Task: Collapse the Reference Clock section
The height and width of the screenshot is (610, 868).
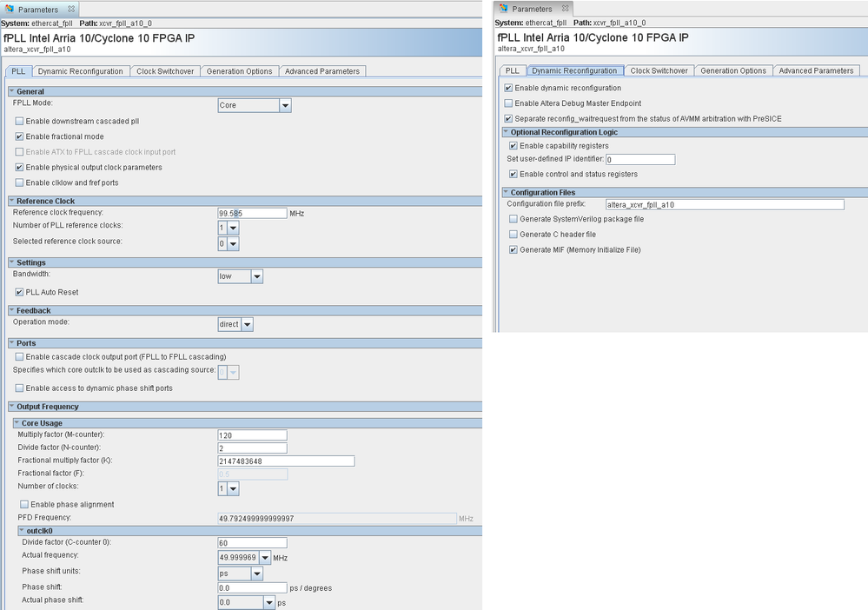Action: click(x=11, y=201)
